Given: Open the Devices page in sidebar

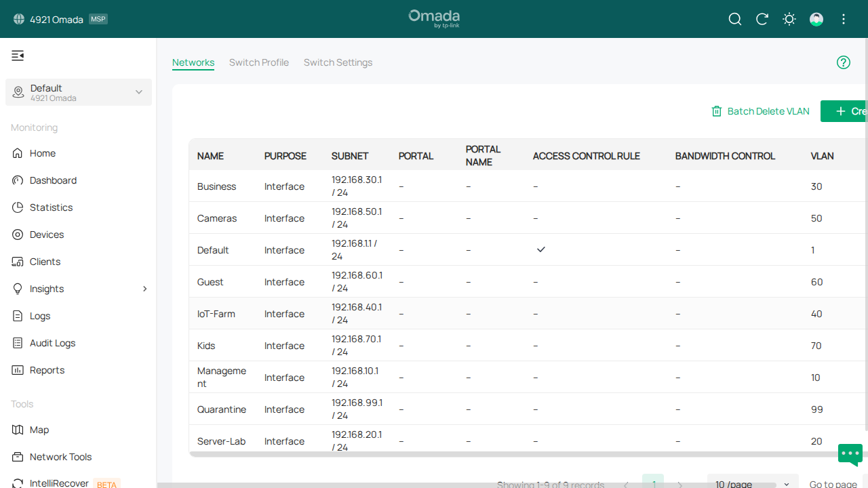Looking at the screenshot, I should (x=47, y=235).
